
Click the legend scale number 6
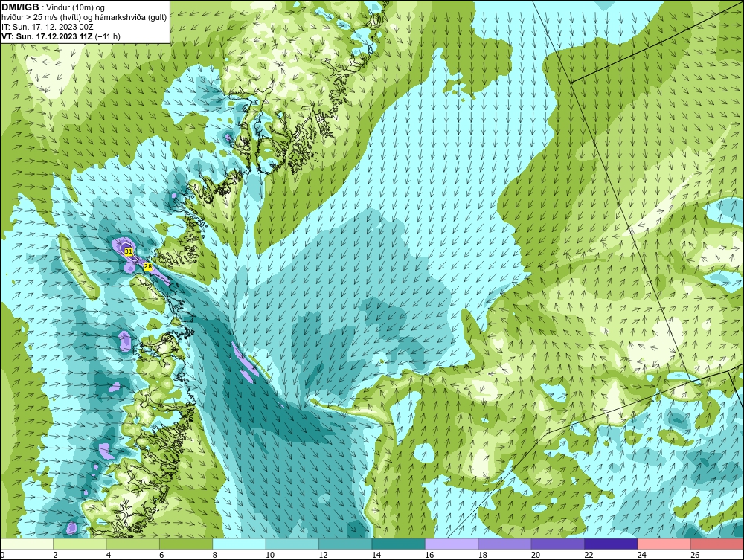click(x=161, y=555)
